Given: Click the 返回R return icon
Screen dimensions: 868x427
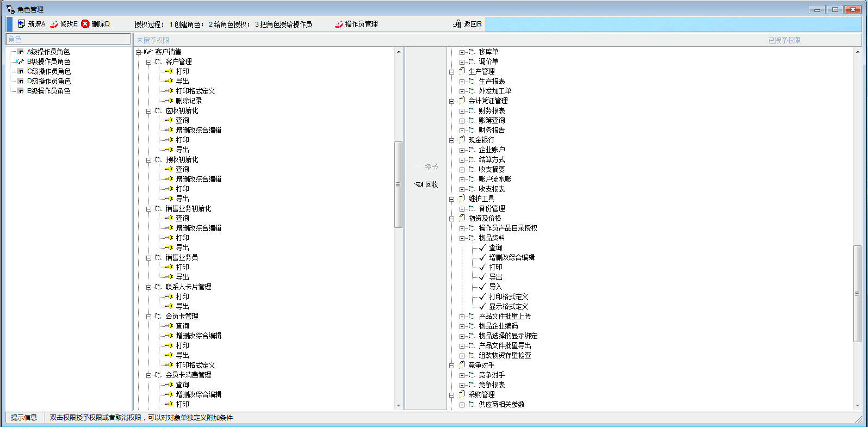Looking at the screenshot, I should click(457, 24).
